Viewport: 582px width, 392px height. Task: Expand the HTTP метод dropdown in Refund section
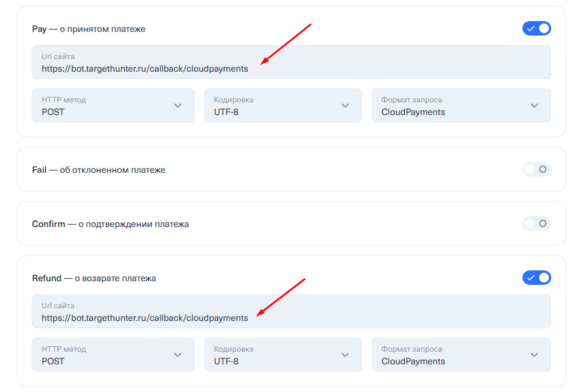113,355
